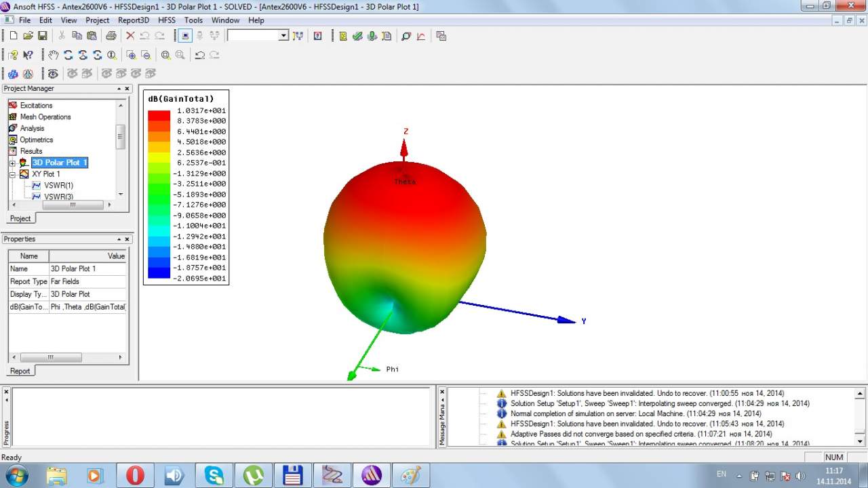The width and height of the screenshot is (868, 488).
Task: Click the Open folder toolbar icon
Action: (x=28, y=36)
